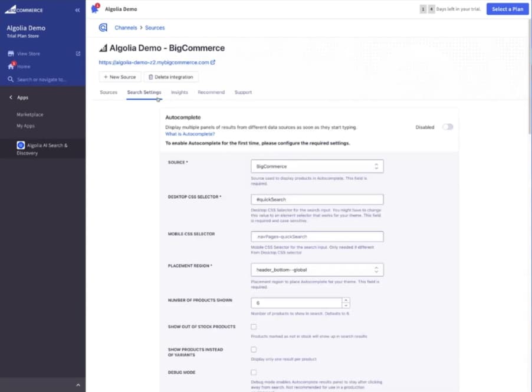This screenshot has height=392, width=532.
Task: Click Search or navigate to field
Action: point(41,80)
